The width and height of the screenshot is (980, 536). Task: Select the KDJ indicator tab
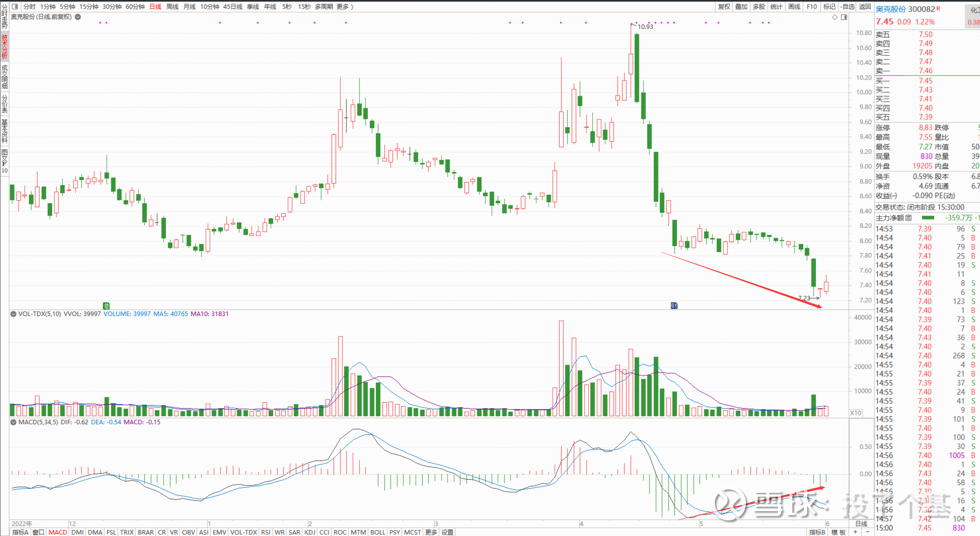pyautogui.click(x=310, y=532)
